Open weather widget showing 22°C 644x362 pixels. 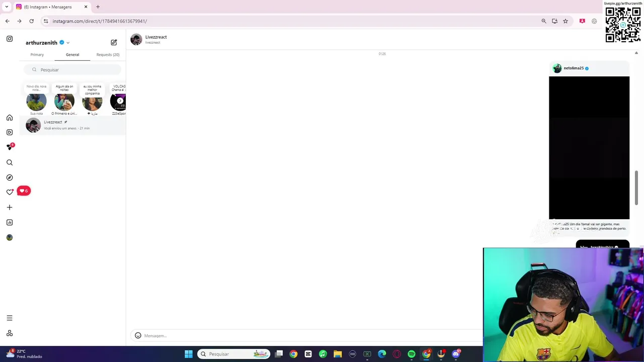tap(24, 354)
